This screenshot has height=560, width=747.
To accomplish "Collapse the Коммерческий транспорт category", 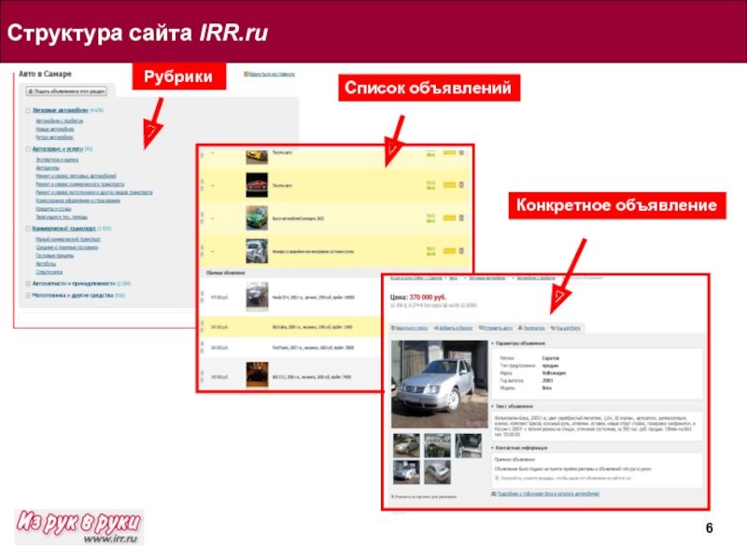I will point(28,229).
